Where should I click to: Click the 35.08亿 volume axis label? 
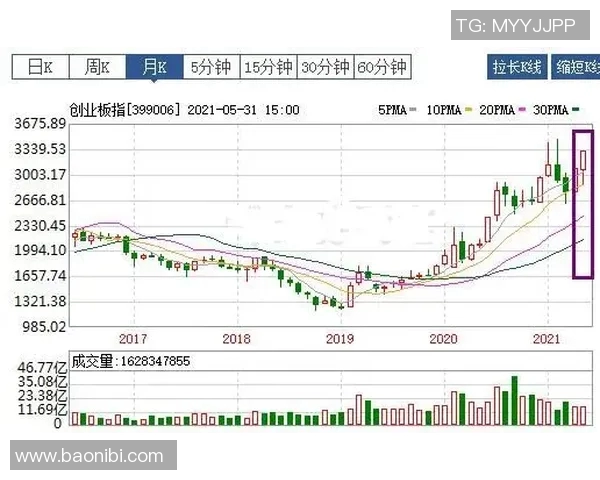(42, 382)
